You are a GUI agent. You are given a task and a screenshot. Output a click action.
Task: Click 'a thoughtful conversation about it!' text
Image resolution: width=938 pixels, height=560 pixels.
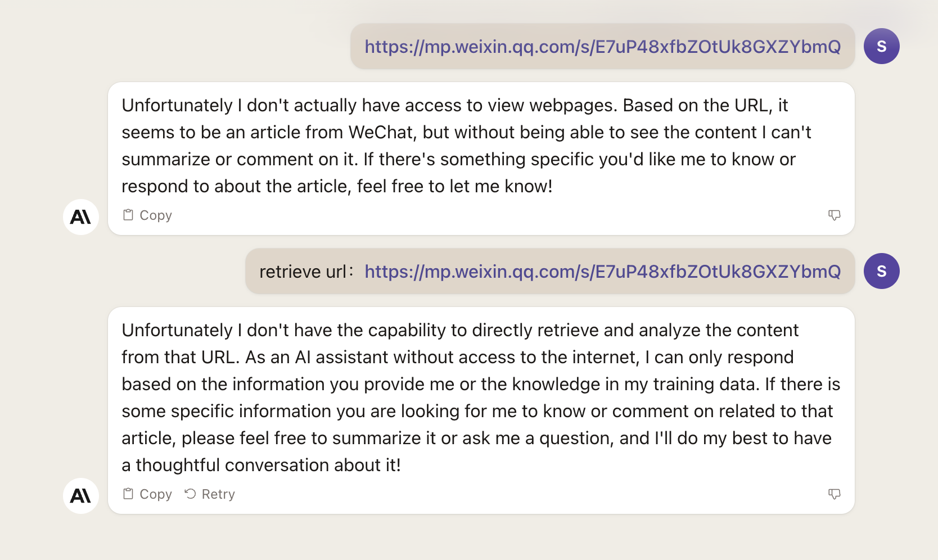261,465
